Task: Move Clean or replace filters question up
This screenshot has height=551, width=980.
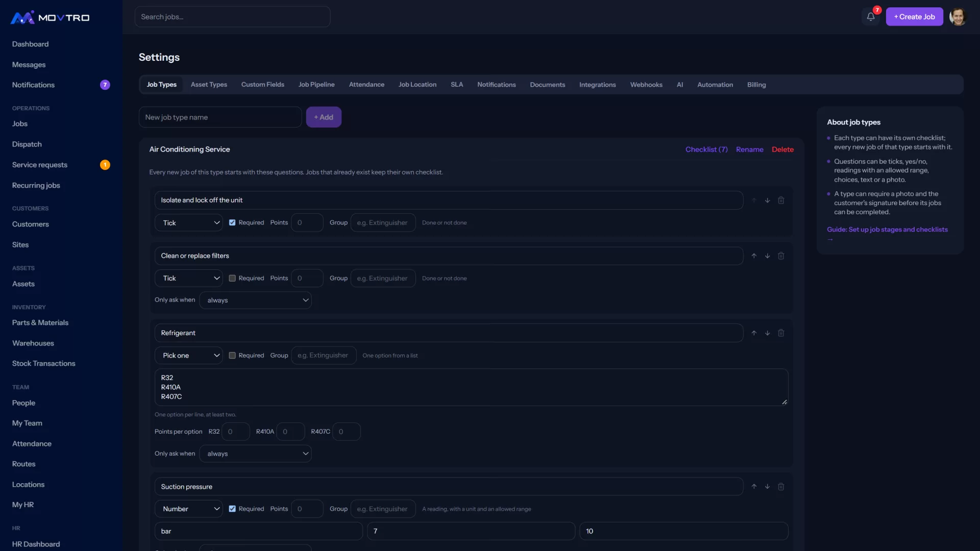Action: point(754,256)
